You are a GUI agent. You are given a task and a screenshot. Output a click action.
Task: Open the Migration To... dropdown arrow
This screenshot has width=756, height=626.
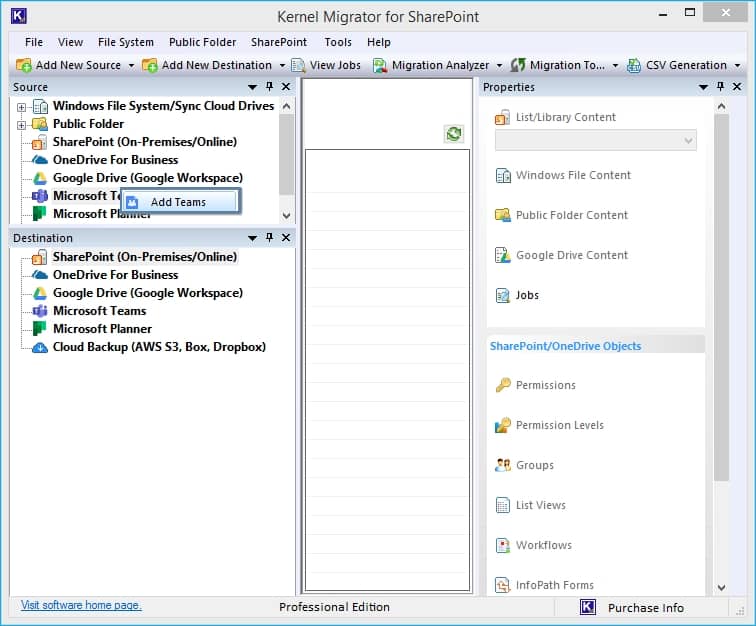pyautogui.click(x=615, y=66)
